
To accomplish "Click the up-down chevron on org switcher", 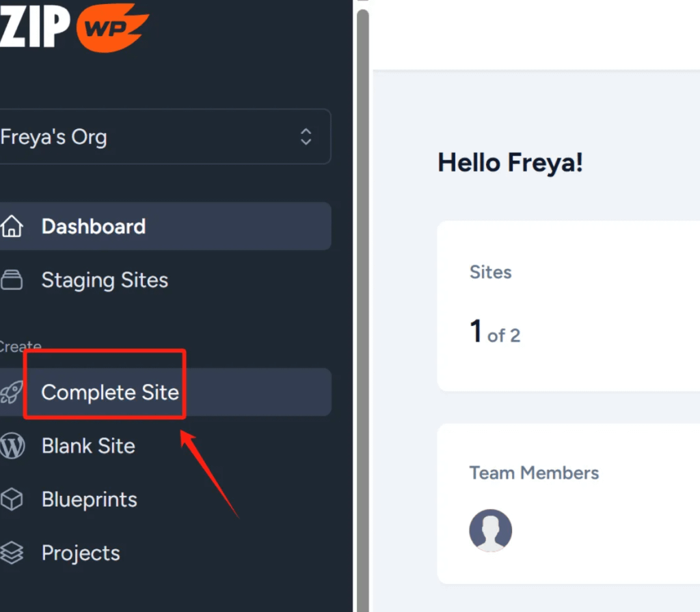I will pos(306,137).
